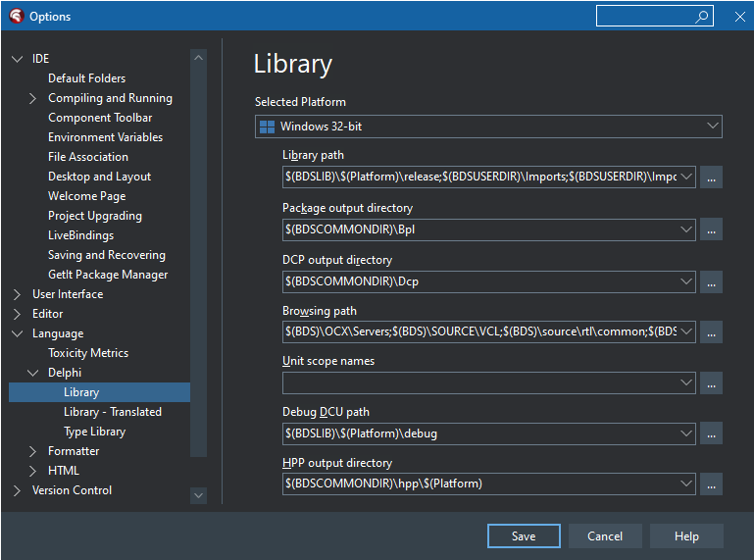Click the ellipsis button for HPP output directory
The height and width of the screenshot is (560, 754).
[711, 484]
